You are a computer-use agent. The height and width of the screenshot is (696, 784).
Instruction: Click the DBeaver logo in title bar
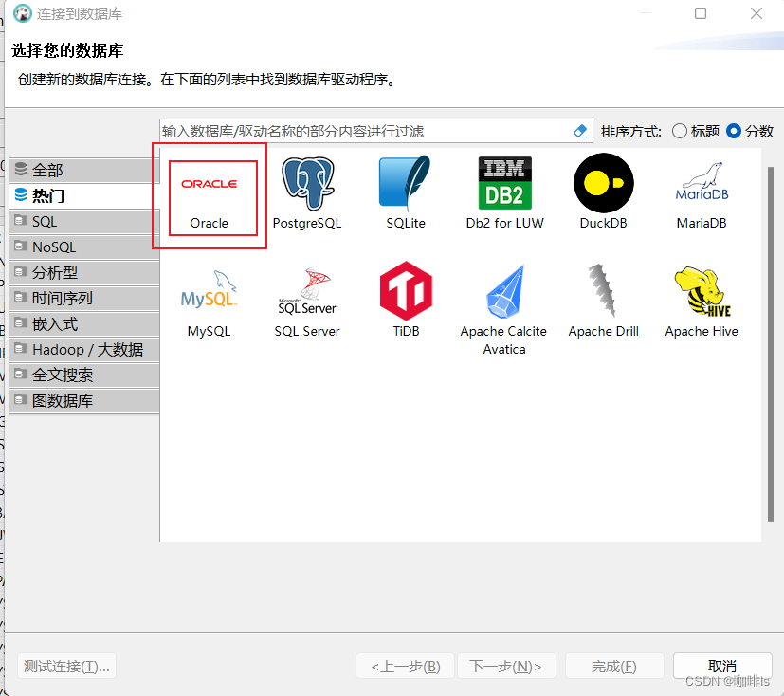coord(22,13)
